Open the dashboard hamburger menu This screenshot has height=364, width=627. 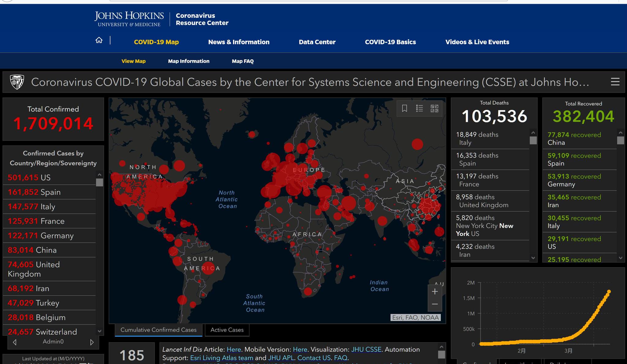615,82
